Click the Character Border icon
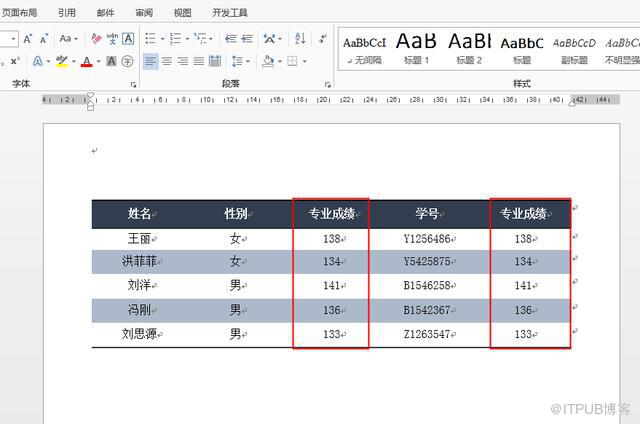Screen dimensions: 640x424 coord(128,39)
